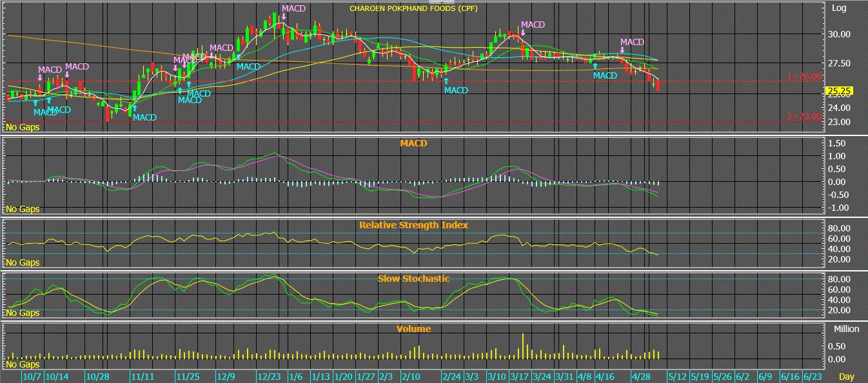The width and height of the screenshot is (868, 383).
Task: Click the 30.00 price axis value
Action: (840, 34)
